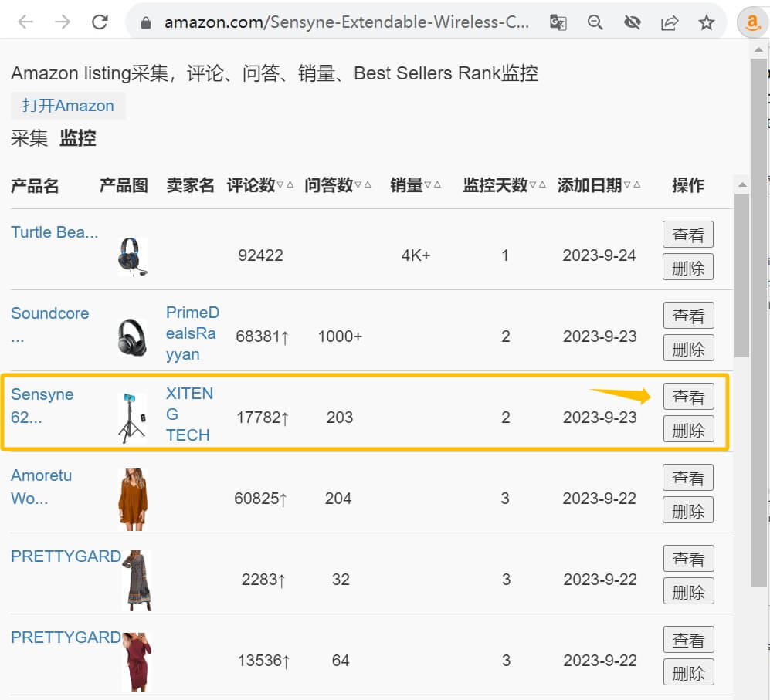Viewport: 770px width, 700px height.
Task: Open the Amoretu Wo... product link
Action: pyautogui.click(x=41, y=486)
